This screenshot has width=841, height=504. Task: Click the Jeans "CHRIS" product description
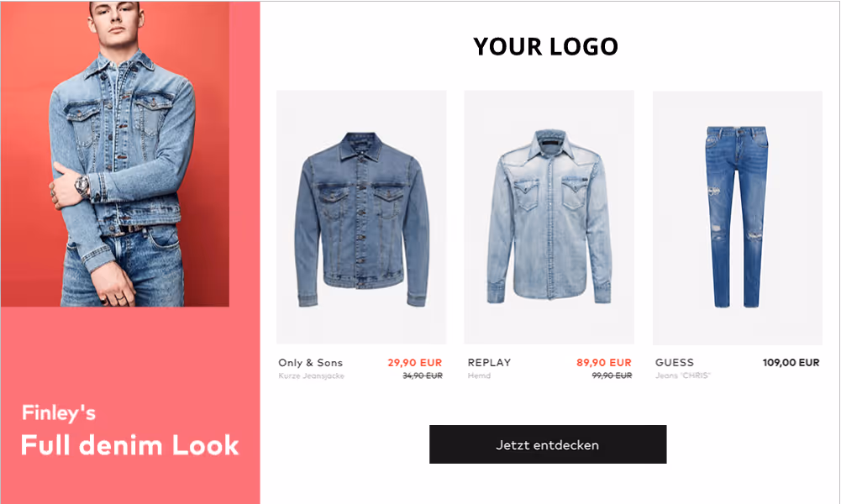coord(682,375)
